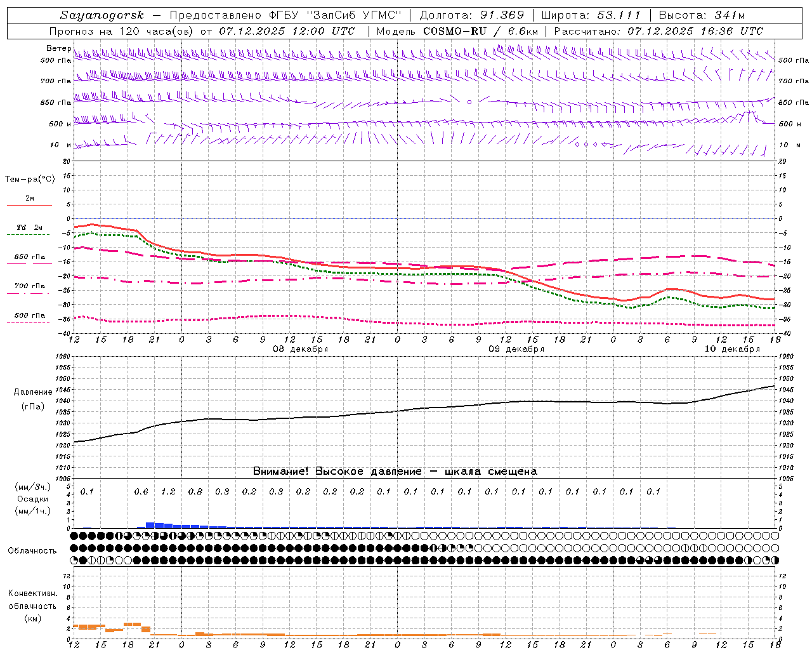Click the 'Давление' pressure panel label
Image resolution: width=812 pixels, height=650 pixels.
33,392
